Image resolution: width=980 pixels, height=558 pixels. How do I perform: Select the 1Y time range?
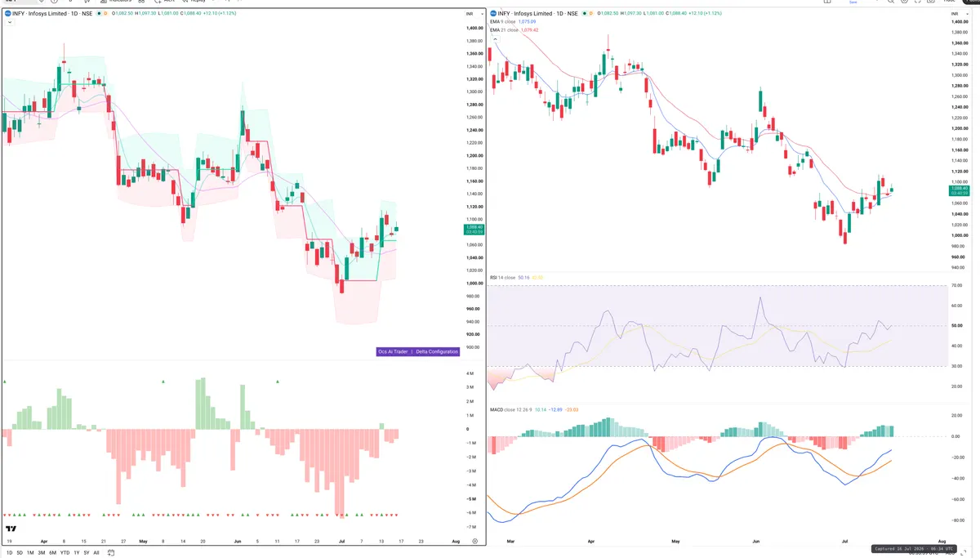[x=76, y=553]
